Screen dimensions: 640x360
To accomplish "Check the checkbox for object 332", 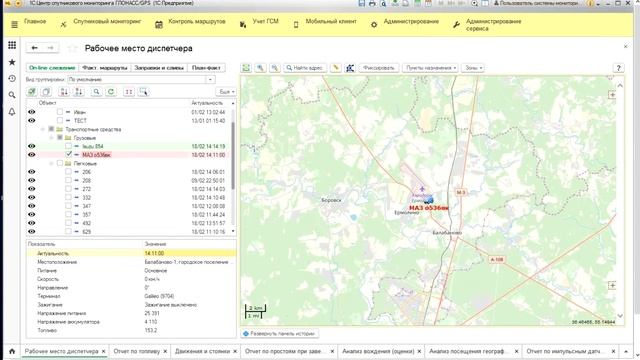I will pyautogui.click(x=68, y=198).
